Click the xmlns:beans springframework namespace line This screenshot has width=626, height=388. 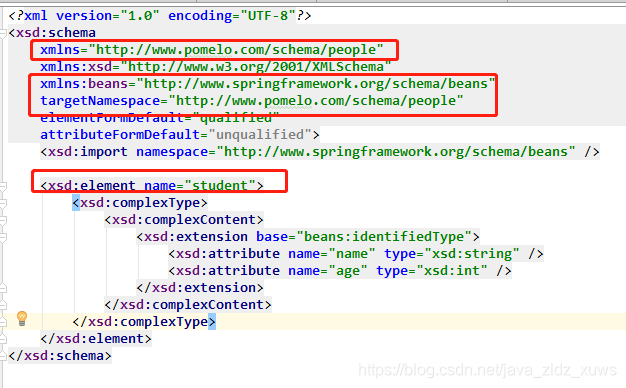click(x=267, y=84)
